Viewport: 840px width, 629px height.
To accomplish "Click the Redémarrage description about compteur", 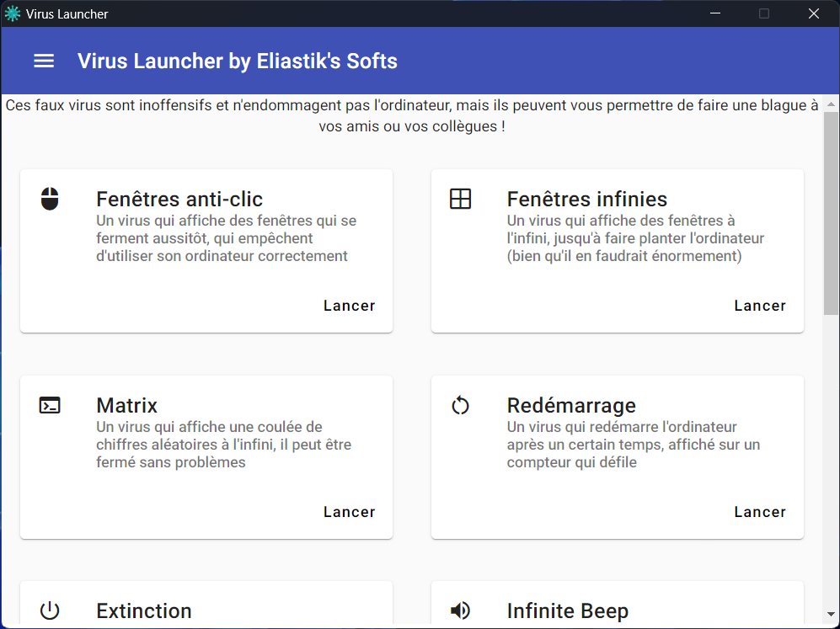I will [634, 445].
